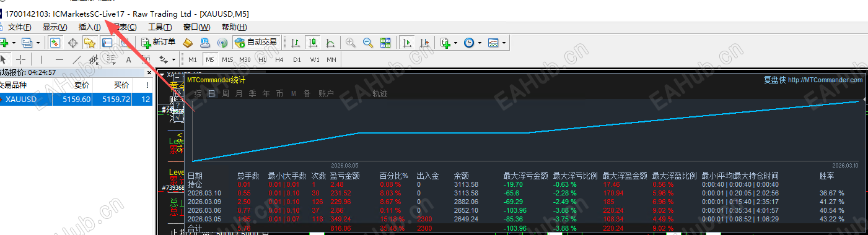Select the cursor arrow tool
Viewport: 868px width, 235px height.
point(3,59)
